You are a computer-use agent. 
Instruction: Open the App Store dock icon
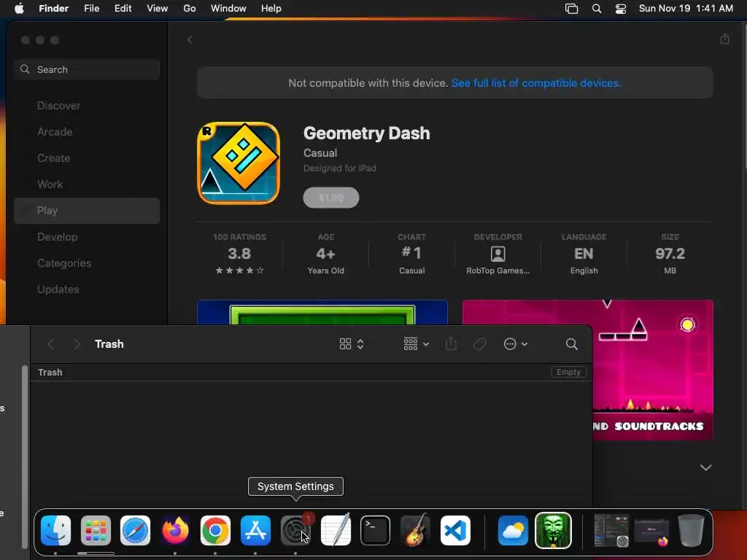point(255,530)
